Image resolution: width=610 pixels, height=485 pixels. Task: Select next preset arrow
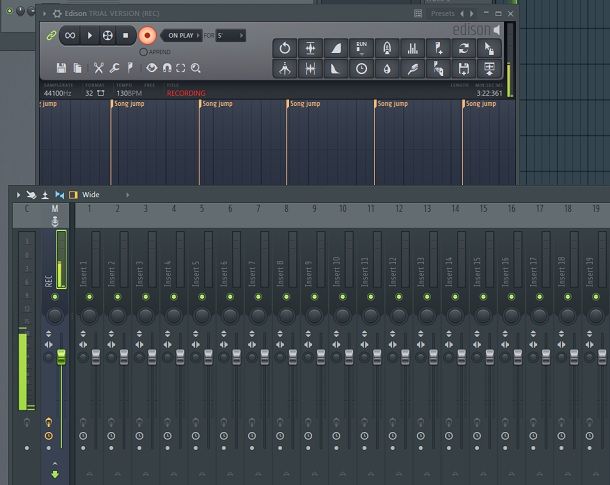point(472,14)
